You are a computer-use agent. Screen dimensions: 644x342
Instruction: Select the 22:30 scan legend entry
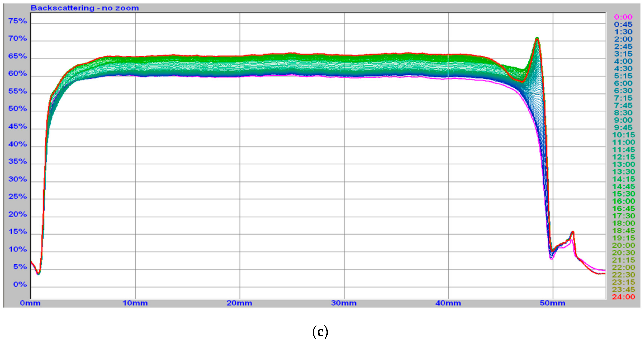click(x=624, y=275)
